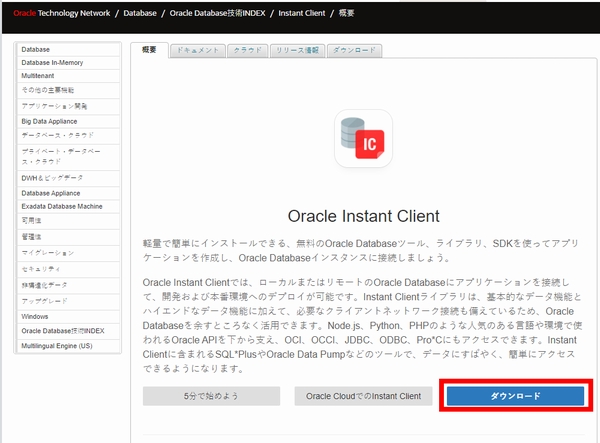Click Instant Client in the breadcrumb
600x443 pixels.
302,13
